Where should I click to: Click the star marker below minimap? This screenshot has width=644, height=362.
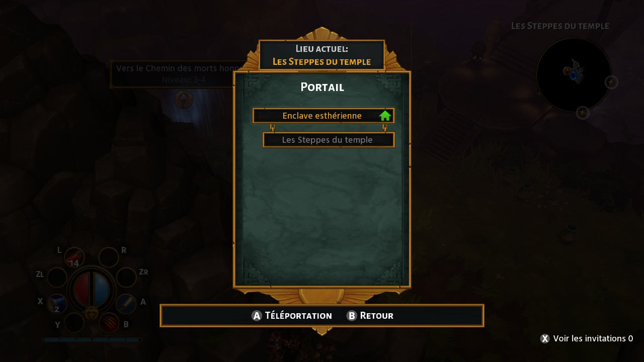coord(583,113)
